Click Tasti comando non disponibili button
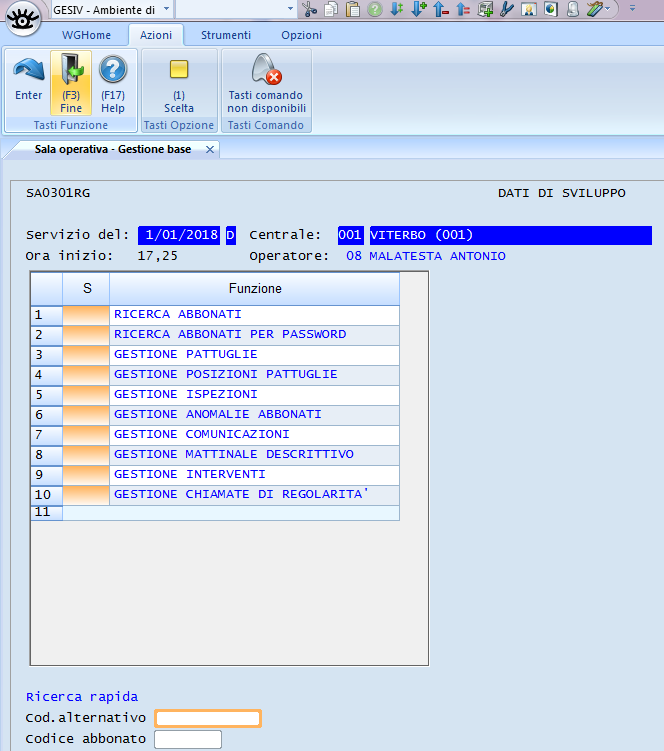The image size is (664, 751). (266, 82)
